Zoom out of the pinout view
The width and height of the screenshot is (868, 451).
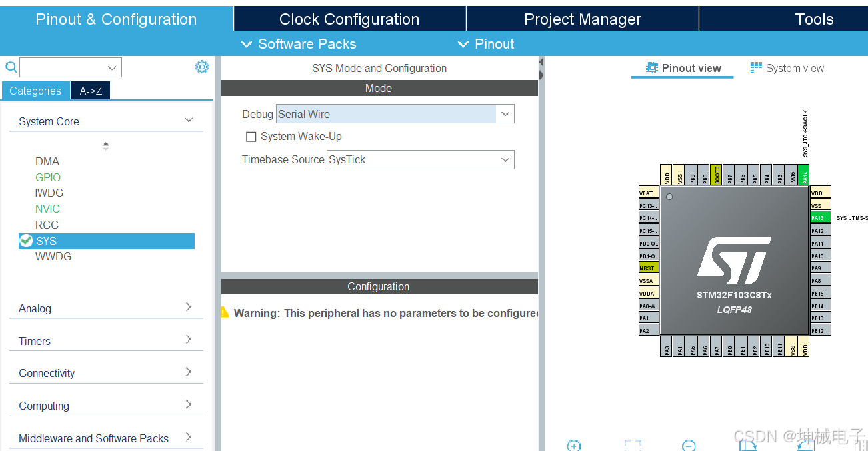click(x=689, y=445)
